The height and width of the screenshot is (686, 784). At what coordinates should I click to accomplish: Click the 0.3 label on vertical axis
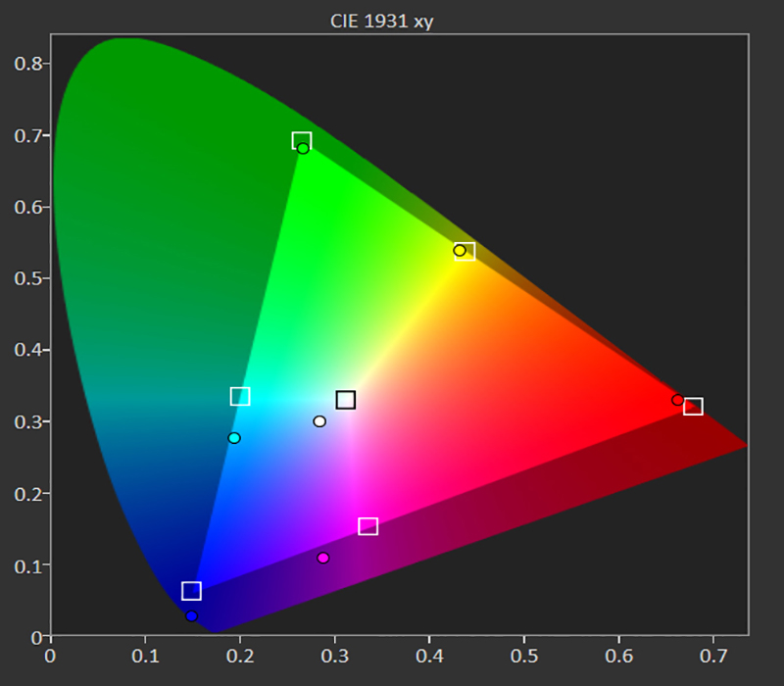pyautogui.click(x=28, y=422)
